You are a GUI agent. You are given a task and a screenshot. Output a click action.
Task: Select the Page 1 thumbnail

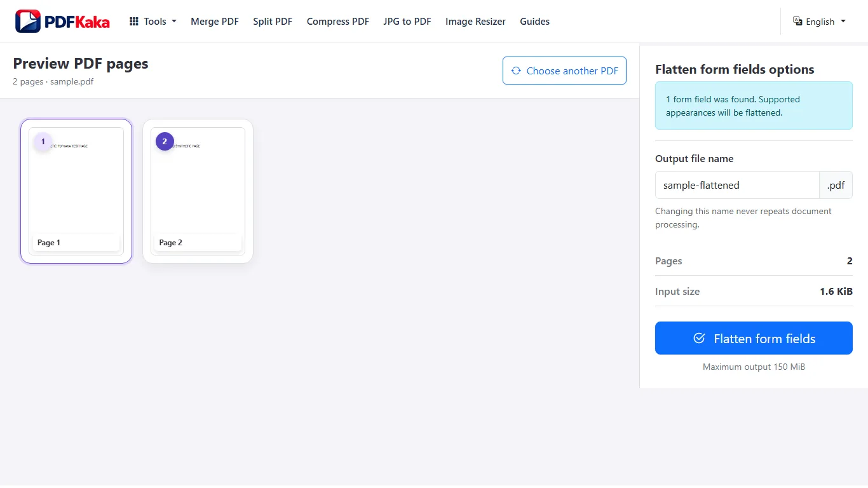click(76, 191)
